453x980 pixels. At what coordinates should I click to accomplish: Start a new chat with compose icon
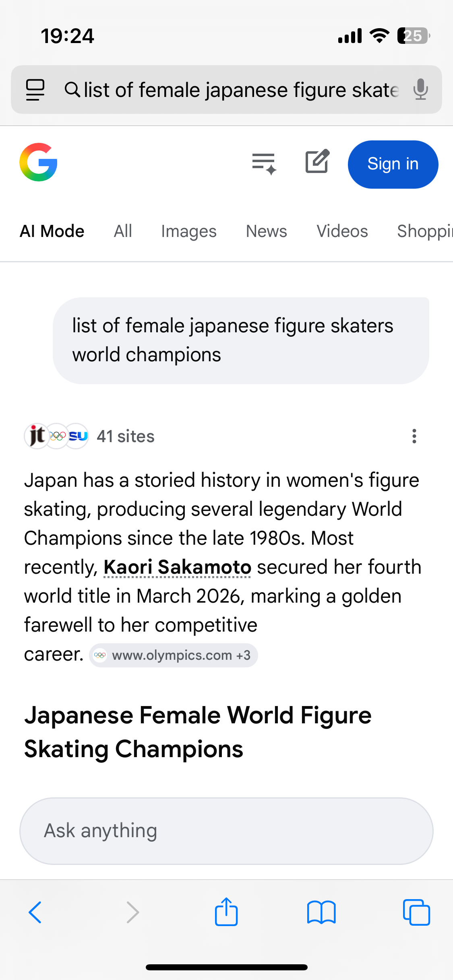coord(317,162)
